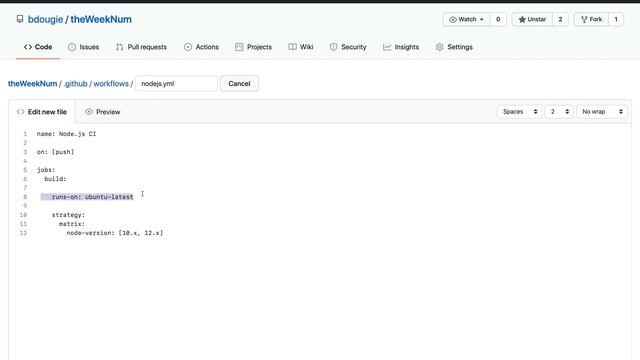Click the Code brackets icon in tab bar

click(28, 47)
